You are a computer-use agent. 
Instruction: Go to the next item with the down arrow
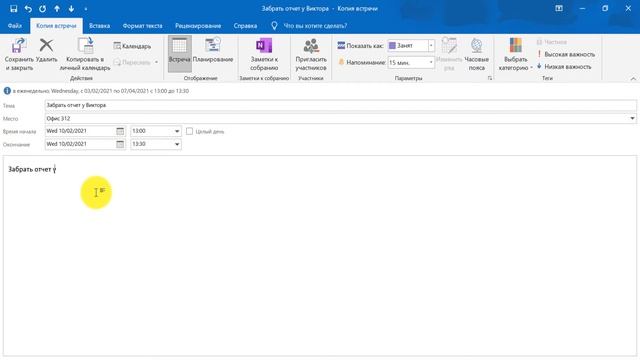(71, 9)
